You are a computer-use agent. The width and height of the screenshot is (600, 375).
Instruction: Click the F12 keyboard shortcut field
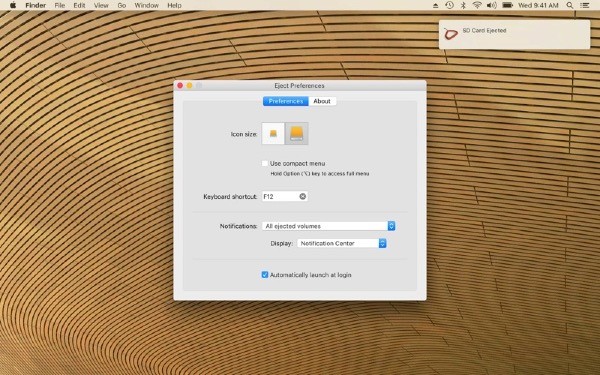pos(285,196)
